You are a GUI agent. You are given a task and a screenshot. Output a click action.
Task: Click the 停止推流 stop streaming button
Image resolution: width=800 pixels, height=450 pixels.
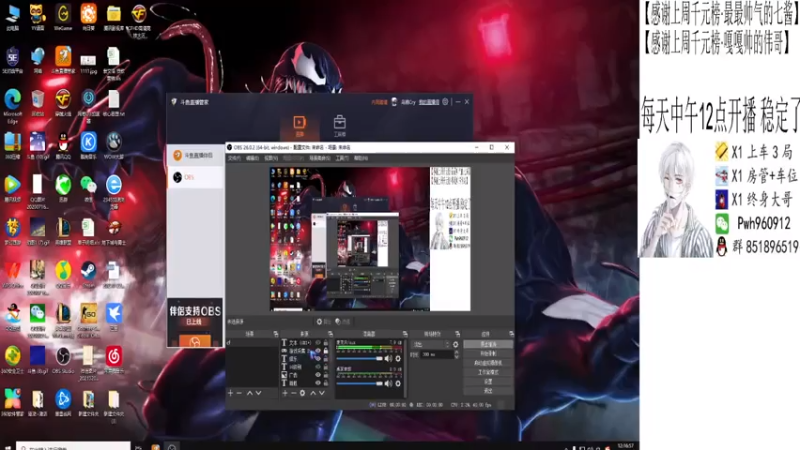(x=488, y=344)
